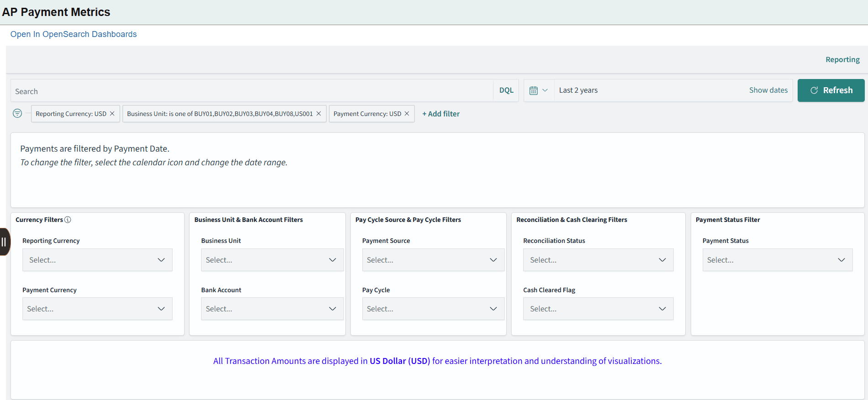The width and height of the screenshot is (868, 400).
Task: Open the Payment Status dropdown
Action: click(778, 260)
